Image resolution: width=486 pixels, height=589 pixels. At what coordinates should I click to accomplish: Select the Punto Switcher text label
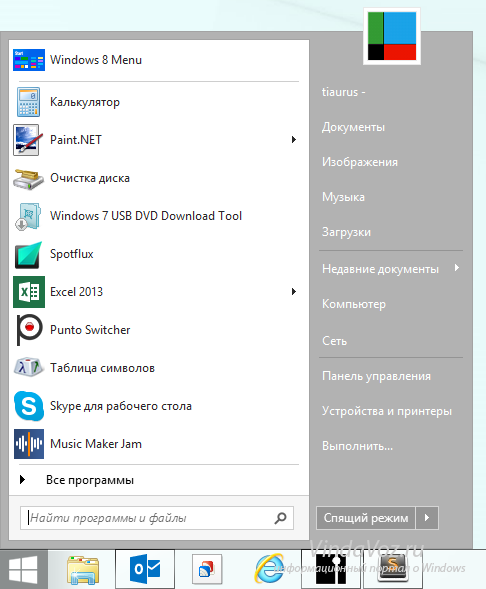tap(90, 330)
